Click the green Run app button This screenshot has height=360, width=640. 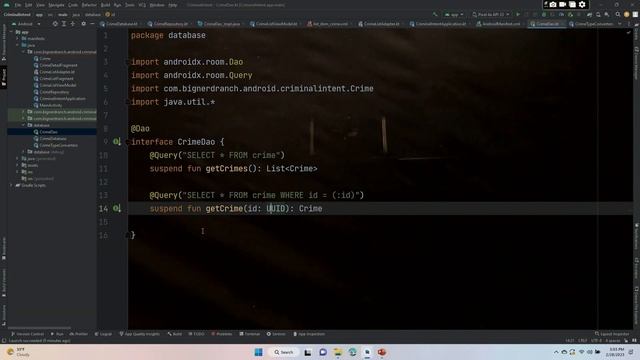pos(518,15)
